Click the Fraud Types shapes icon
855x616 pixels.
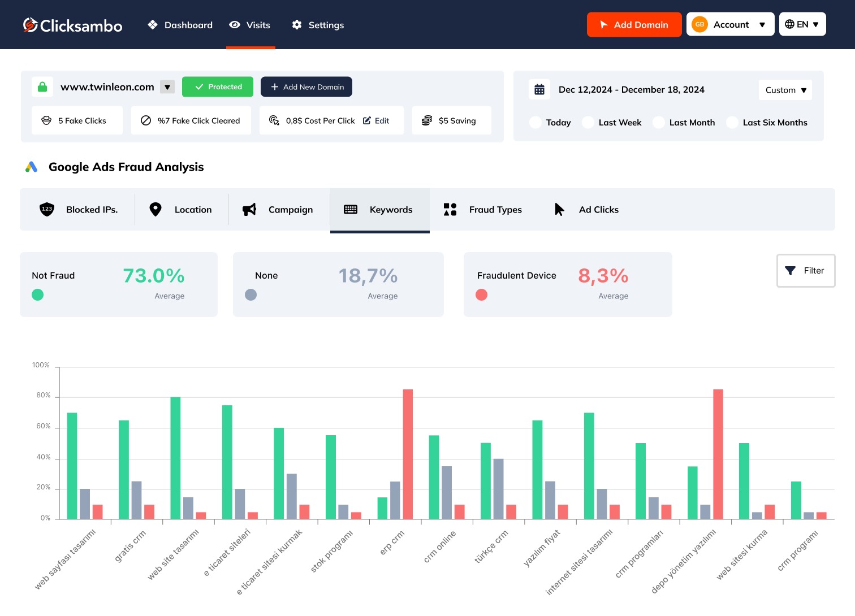[x=450, y=210]
